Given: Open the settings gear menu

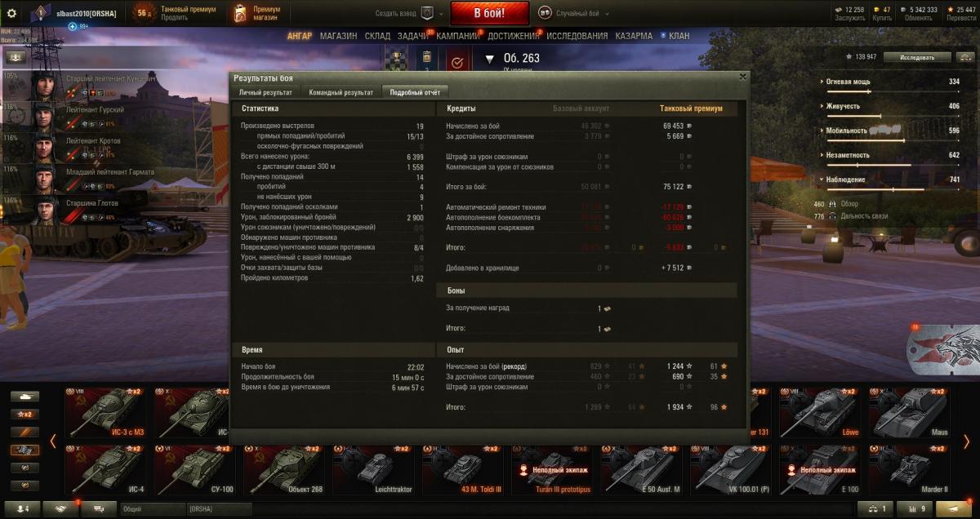Looking at the screenshot, I should coord(11,13).
